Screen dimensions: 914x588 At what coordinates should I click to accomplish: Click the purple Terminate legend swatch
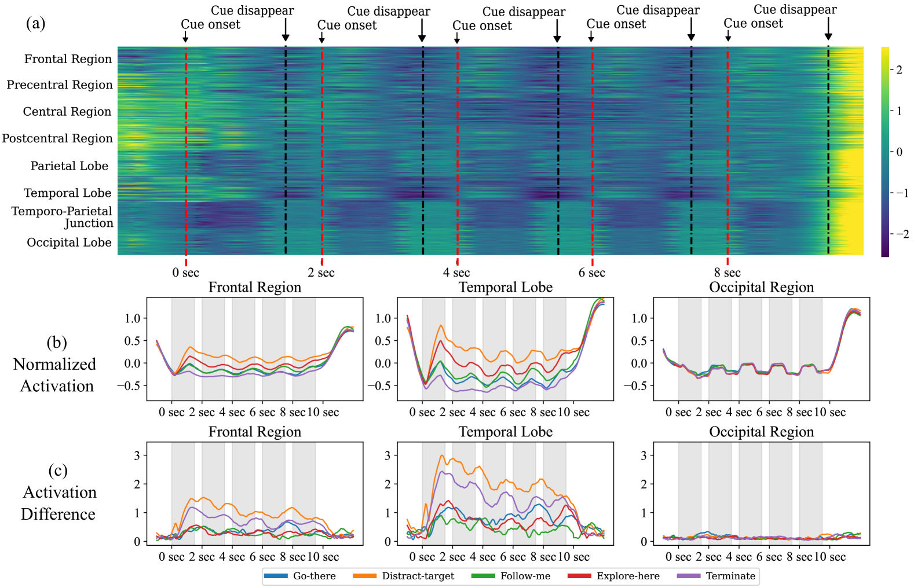point(688,576)
